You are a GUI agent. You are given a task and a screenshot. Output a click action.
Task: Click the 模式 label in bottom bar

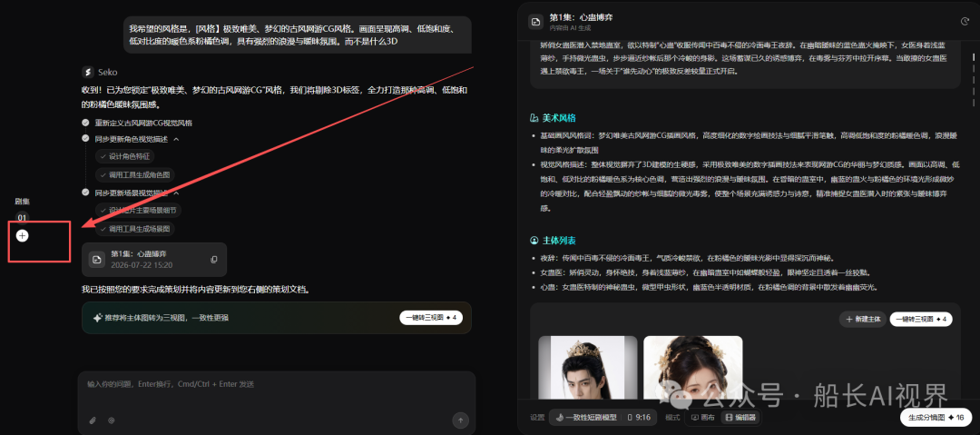coord(672,418)
